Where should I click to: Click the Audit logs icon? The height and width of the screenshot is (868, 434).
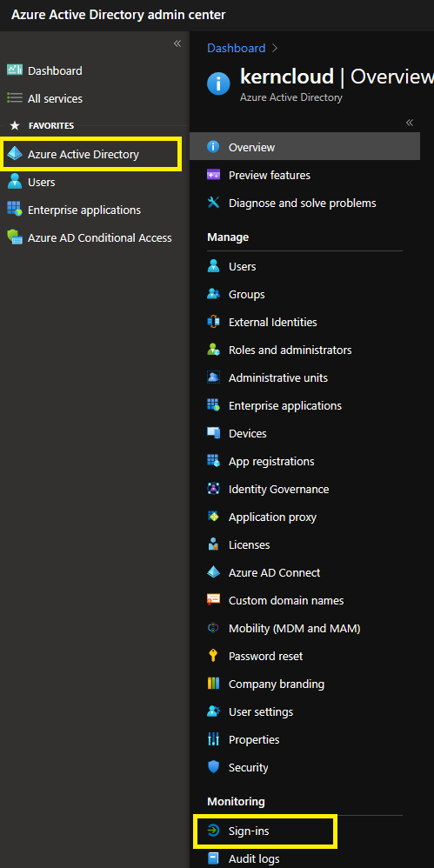coord(213,858)
